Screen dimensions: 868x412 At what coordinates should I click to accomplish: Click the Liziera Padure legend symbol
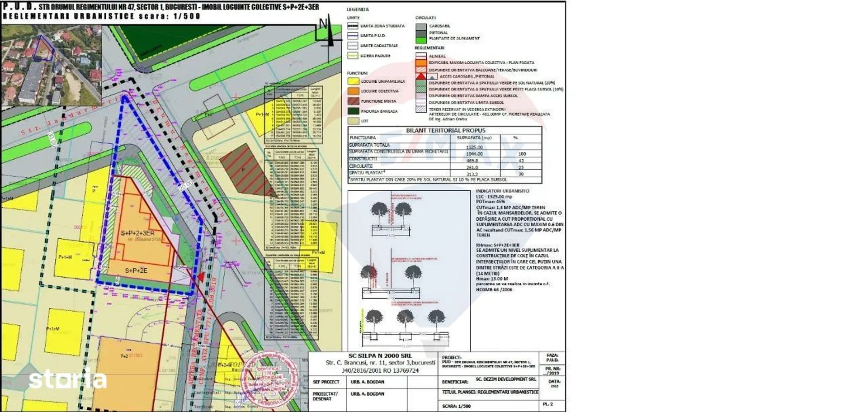pos(353,56)
